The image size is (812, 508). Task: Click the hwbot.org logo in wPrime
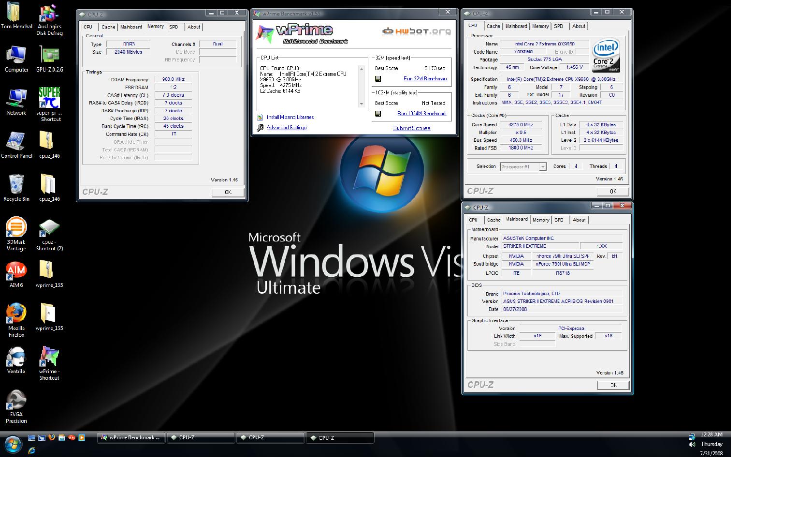click(x=416, y=31)
